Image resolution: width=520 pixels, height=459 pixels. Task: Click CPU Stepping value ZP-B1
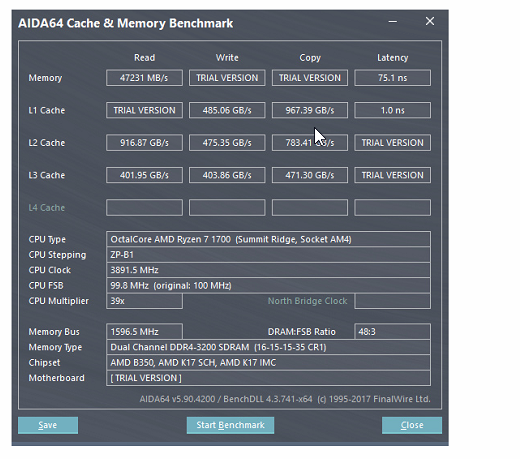click(x=268, y=255)
